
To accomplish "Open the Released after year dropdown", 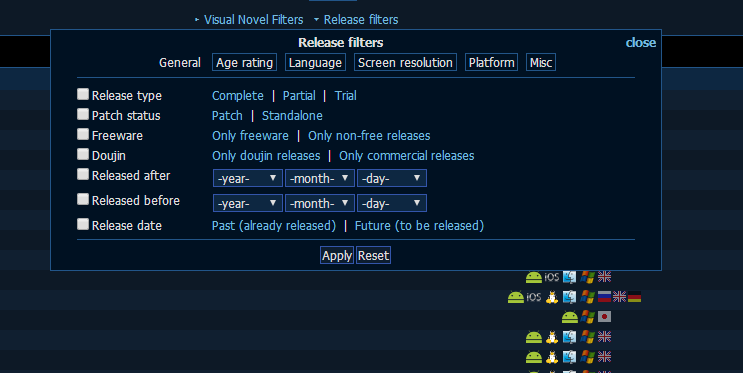I will pos(248,178).
